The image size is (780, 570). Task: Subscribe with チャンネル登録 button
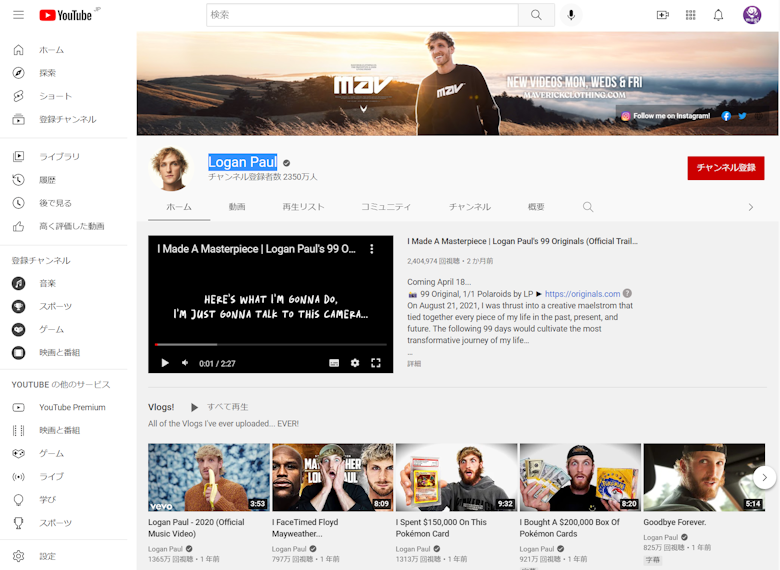tap(726, 168)
